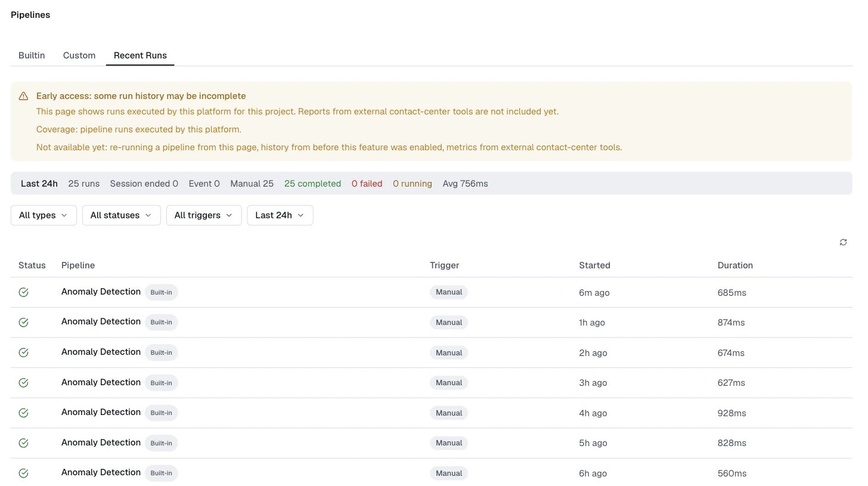
Task: Open the All statuses filter dropdown
Action: click(122, 215)
